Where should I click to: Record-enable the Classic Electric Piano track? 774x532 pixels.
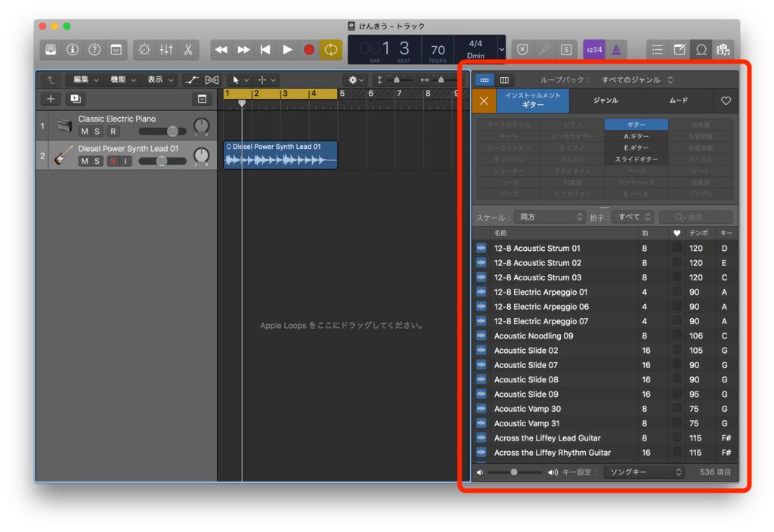point(113,131)
